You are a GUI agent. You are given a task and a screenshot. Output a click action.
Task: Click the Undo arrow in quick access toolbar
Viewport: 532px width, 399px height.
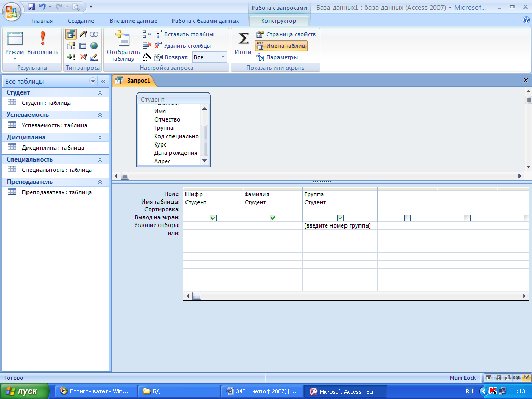43,6
